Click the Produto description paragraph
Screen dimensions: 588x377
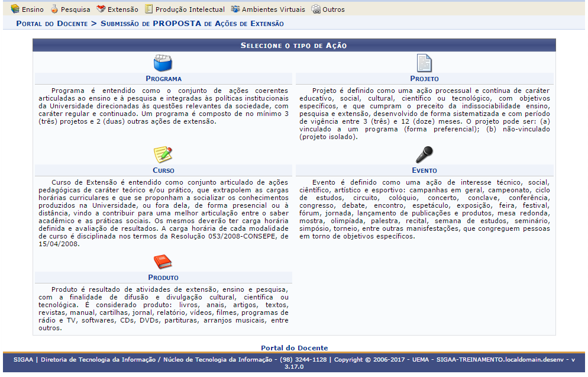click(x=163, y=309)
